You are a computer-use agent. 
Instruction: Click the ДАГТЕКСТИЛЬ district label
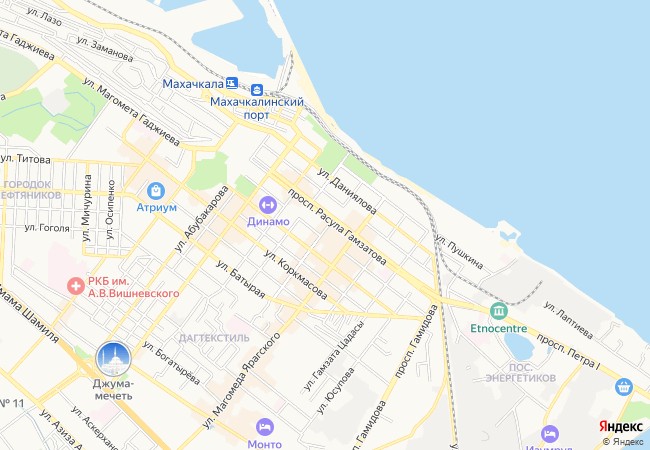214,338
